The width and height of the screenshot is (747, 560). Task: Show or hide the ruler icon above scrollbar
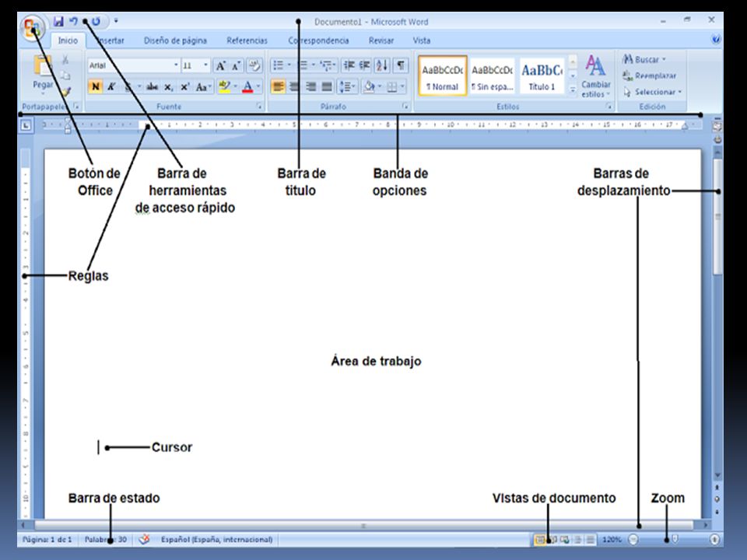(x=717, y=127)
